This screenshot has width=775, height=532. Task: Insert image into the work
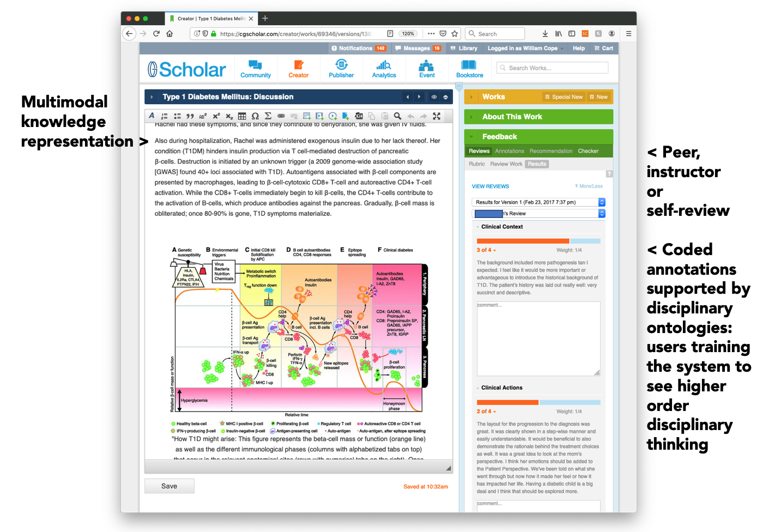(x=307, y=116)
